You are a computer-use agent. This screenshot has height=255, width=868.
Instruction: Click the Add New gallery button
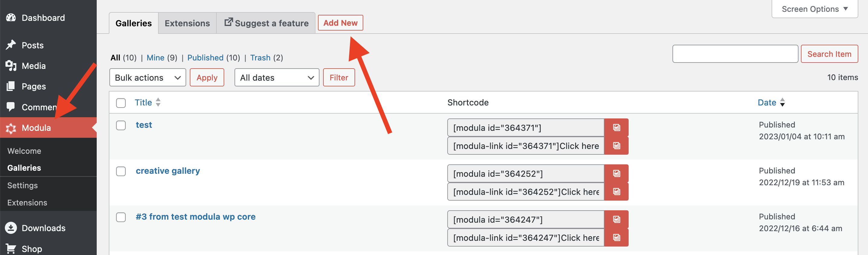click(x=340, y=23)
